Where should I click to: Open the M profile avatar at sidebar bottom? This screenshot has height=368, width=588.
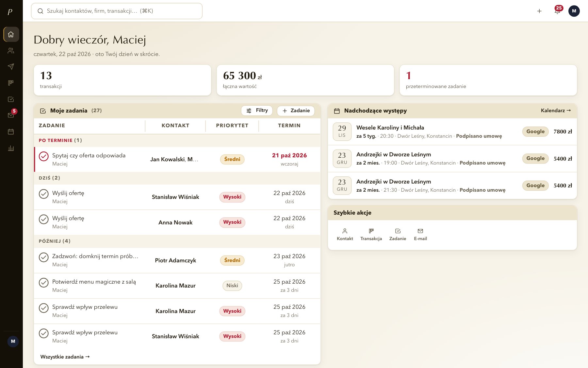point(13,341)
